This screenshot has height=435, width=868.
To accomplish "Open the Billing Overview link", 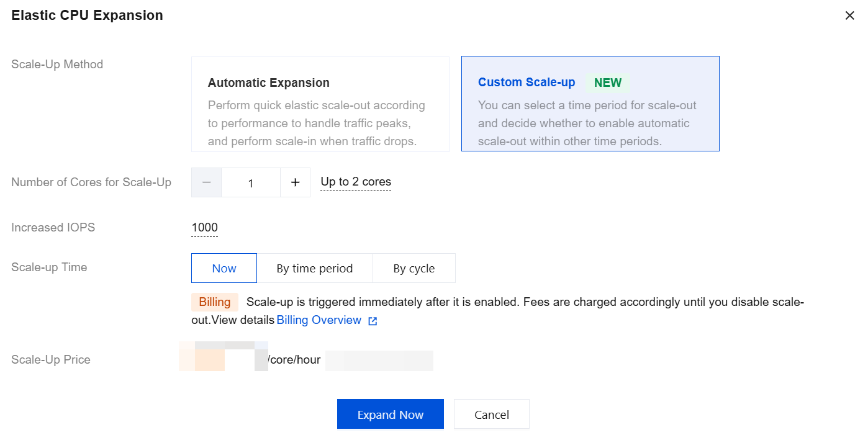I will [319, 320].
